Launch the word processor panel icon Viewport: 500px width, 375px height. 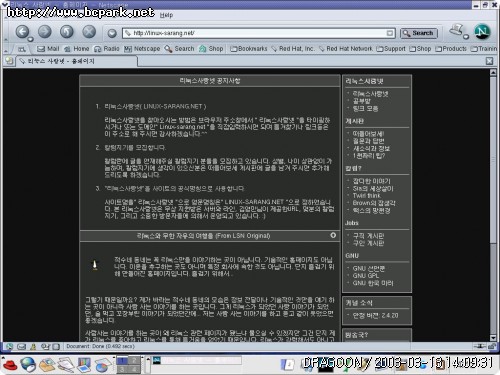pos(66,365)
